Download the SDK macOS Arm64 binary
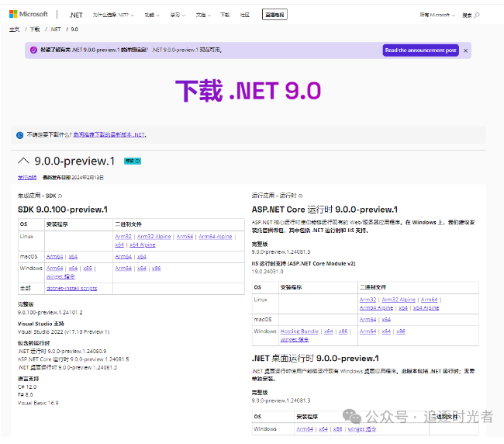Image resolution: width=504 pixels, height=444 pixels. coord(123,257)
